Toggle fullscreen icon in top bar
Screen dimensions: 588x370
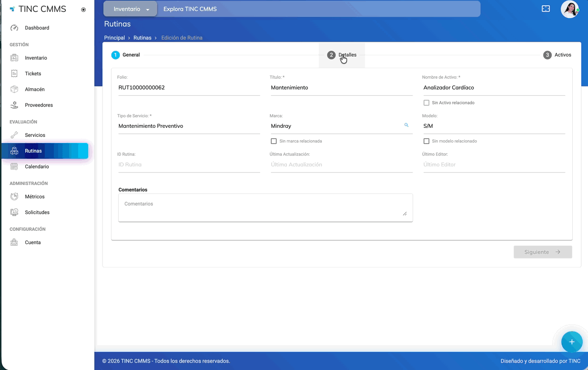(x=546, y=9)
